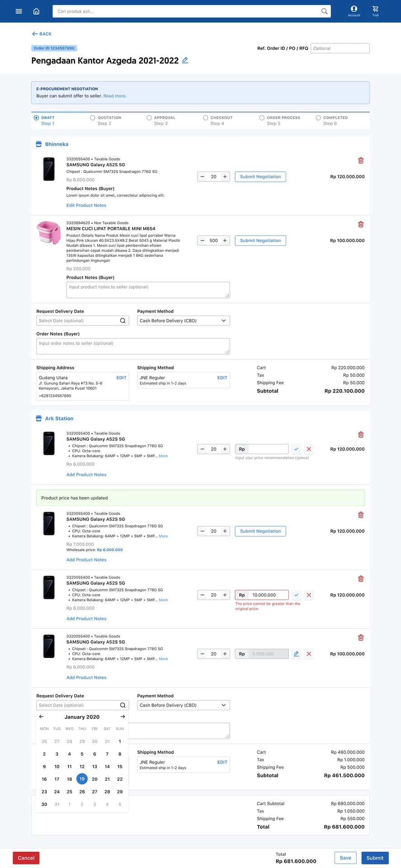401x868 pixels.
Task: Click the Bhinneka store name
Action: pos(57,144)
